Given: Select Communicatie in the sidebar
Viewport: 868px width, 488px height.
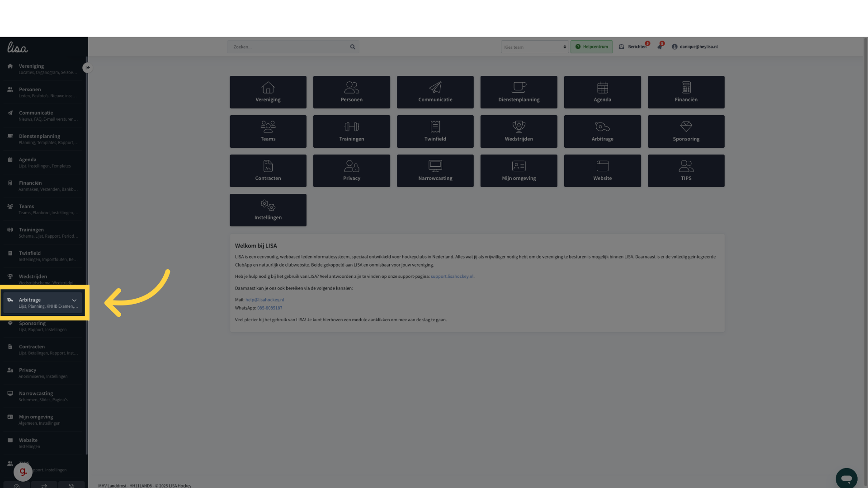Looking at the screenshot, I should 43,116.
